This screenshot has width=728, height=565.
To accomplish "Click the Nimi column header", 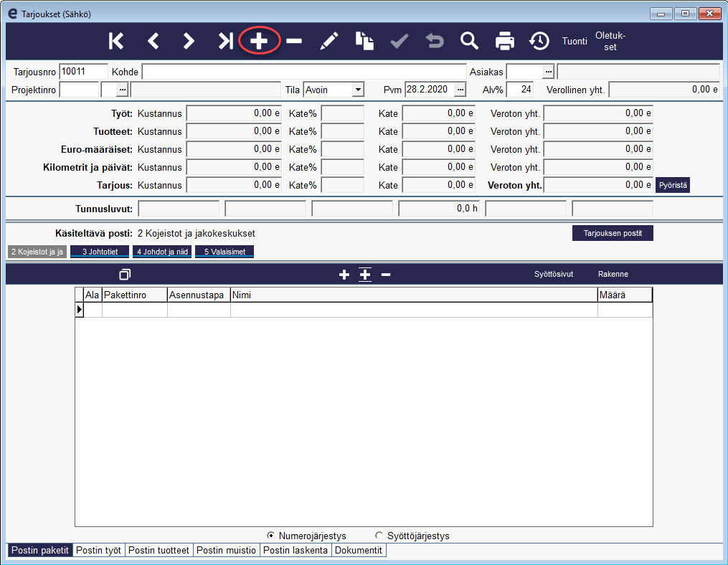I will (414, 295).
